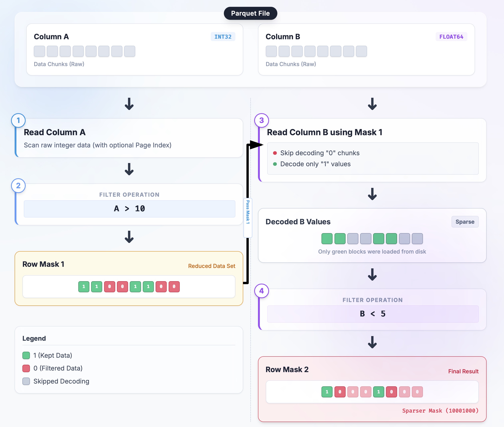Select step circle 4 near Filter Operation B < 5

click(261, 291)
